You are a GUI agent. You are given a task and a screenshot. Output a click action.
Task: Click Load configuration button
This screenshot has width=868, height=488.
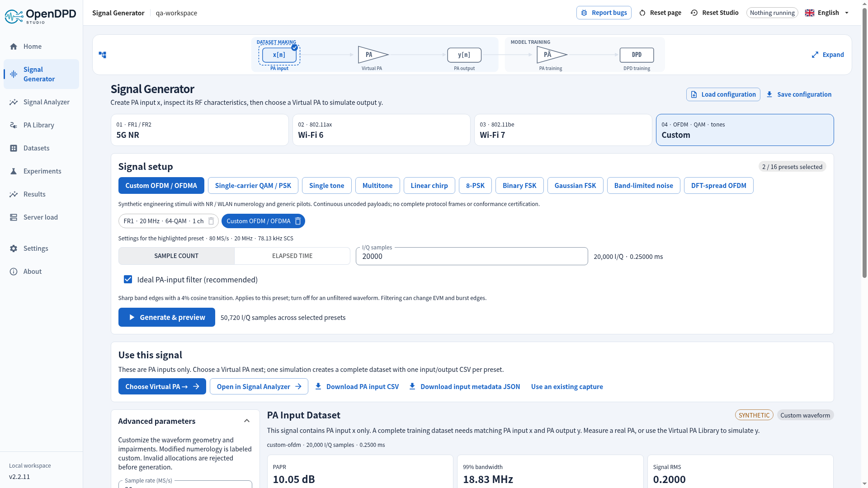(723, 94)
